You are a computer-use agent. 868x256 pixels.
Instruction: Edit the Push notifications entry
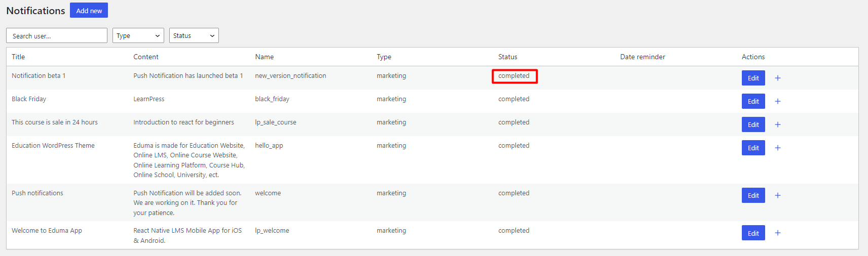tap(753, 195)
